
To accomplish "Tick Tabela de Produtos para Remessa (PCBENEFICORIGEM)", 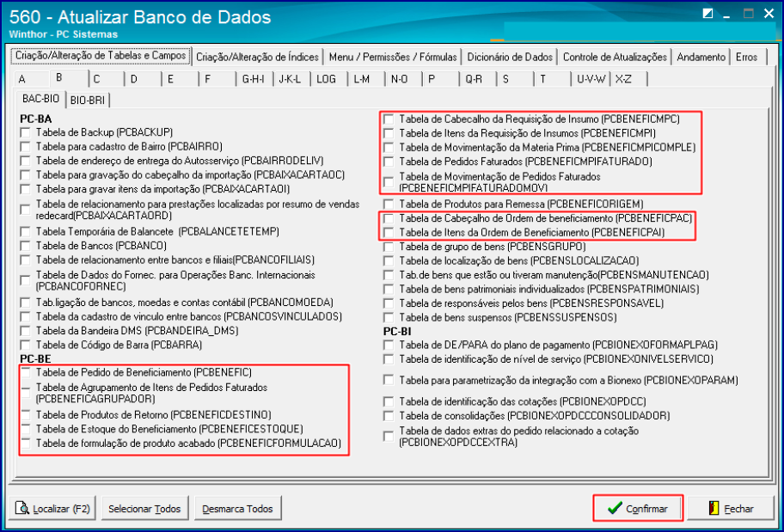I will tap(389, 204).
